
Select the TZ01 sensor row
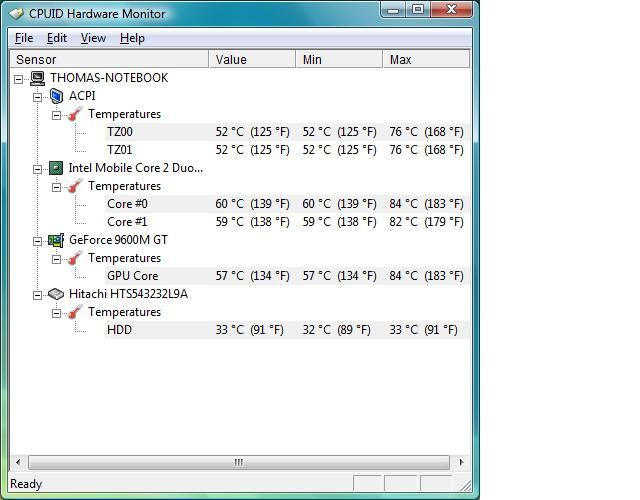[287, 150]
